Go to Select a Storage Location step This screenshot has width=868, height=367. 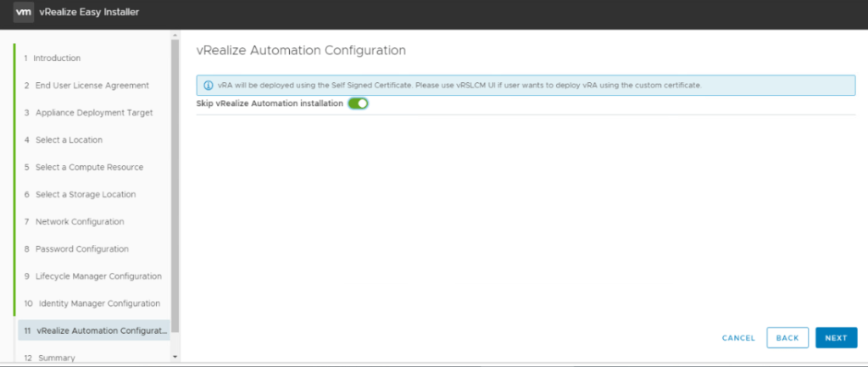(85, 194)
